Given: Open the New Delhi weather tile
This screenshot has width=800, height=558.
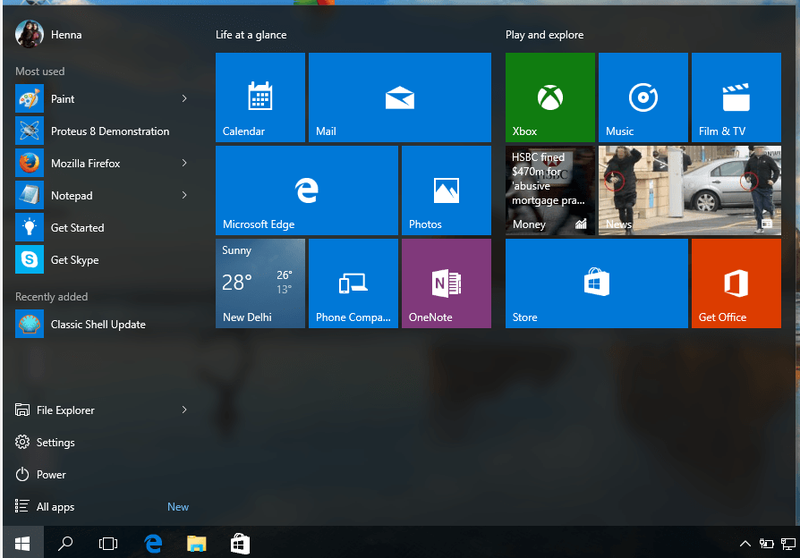Looking at the screenshot, I should [x=260, y=284].
